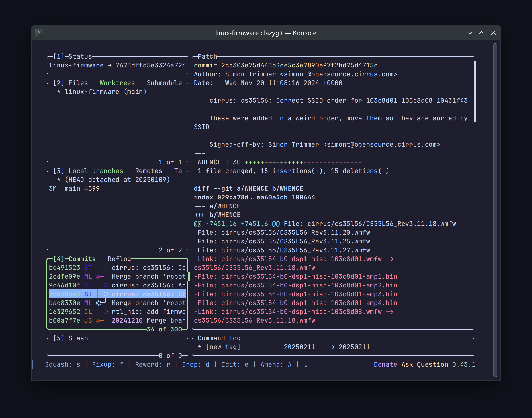The image size is (532, 418).
Task: Click the Donate link
Action: [x=385, y=365]
